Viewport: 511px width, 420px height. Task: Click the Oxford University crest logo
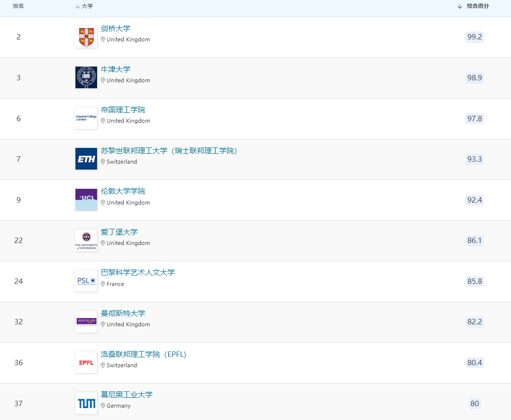click(86, 77)
